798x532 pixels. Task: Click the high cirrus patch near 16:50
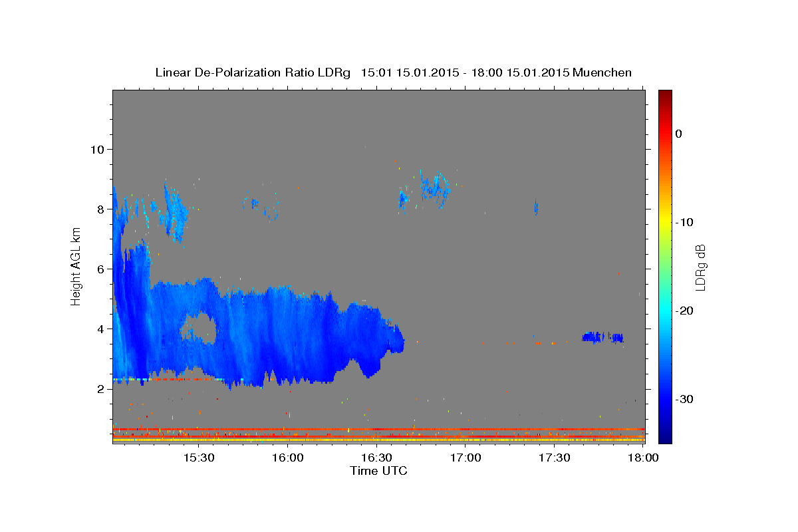tap(436, 188)
